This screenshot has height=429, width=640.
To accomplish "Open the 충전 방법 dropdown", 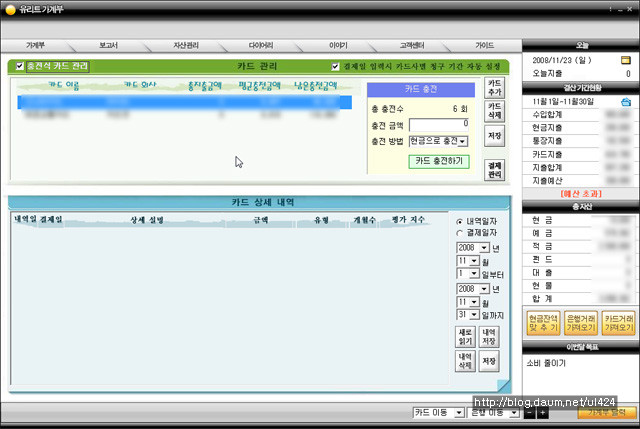I will 462,141.
